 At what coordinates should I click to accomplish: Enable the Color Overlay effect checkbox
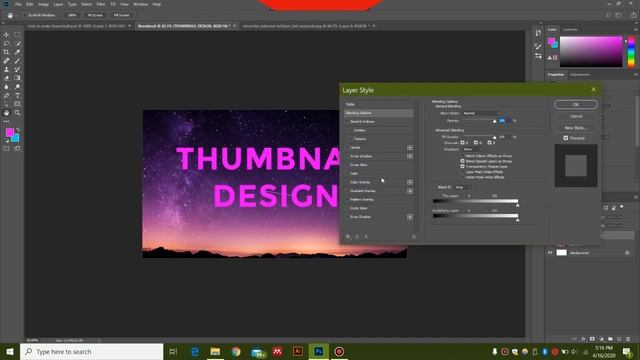point(347,182)
